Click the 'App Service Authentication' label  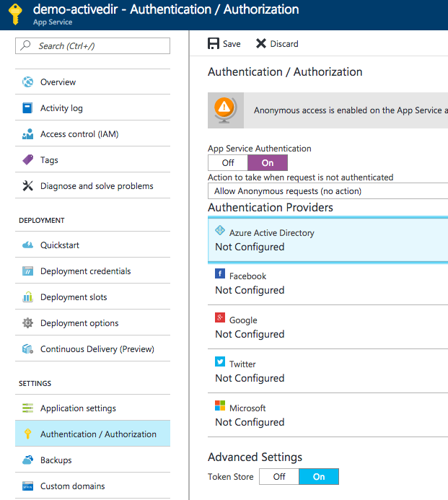(260, 149)
